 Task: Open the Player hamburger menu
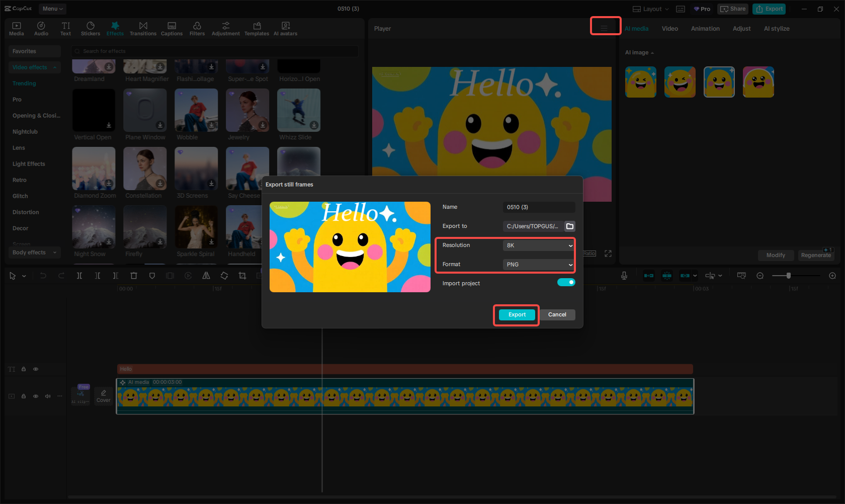click(605, 28)
